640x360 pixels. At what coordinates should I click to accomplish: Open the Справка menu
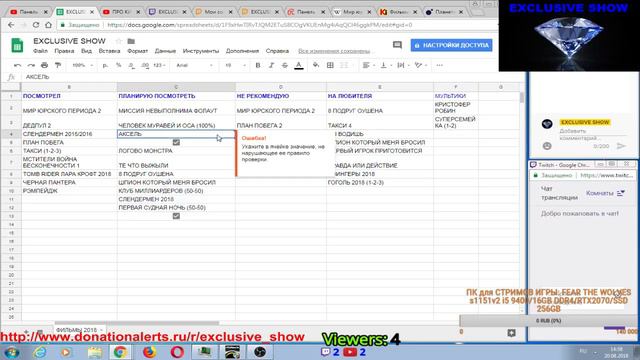[277, 51]
